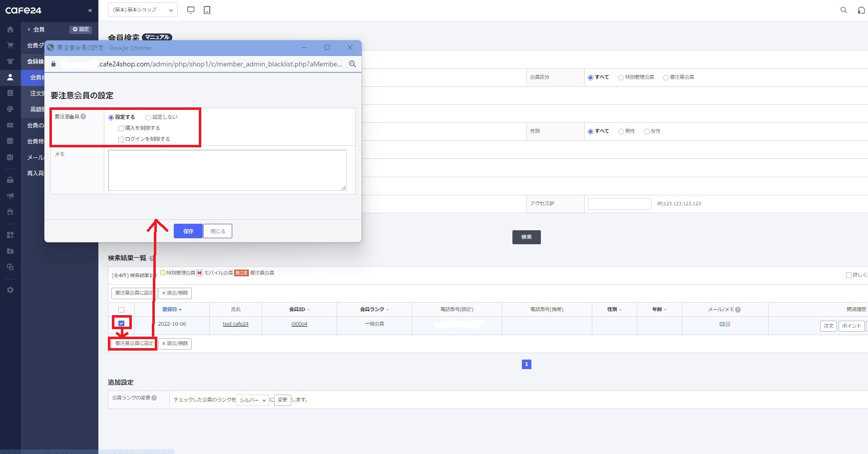Click the zoom magnifier in popup address bar

(x=353, y=64)
